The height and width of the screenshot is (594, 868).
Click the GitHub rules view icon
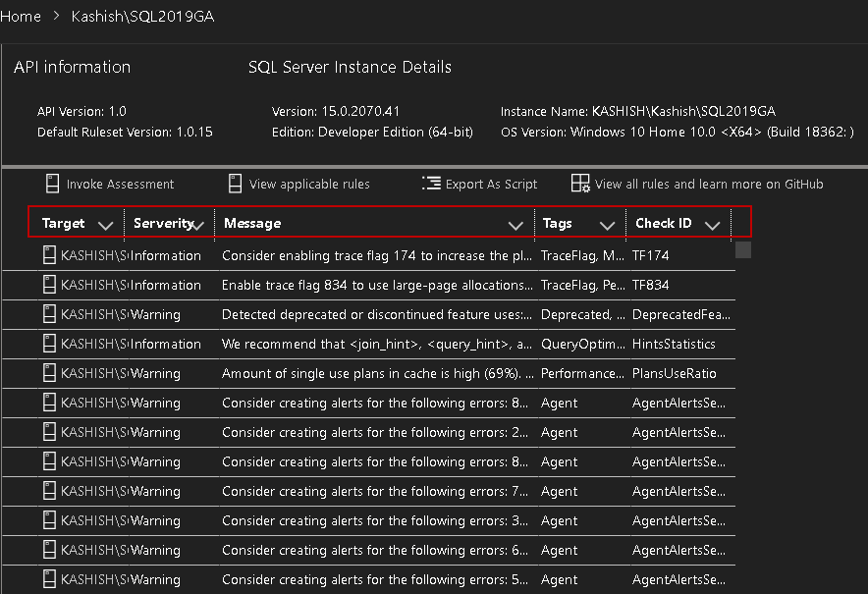pyautogui.click(x=580, y=184)
